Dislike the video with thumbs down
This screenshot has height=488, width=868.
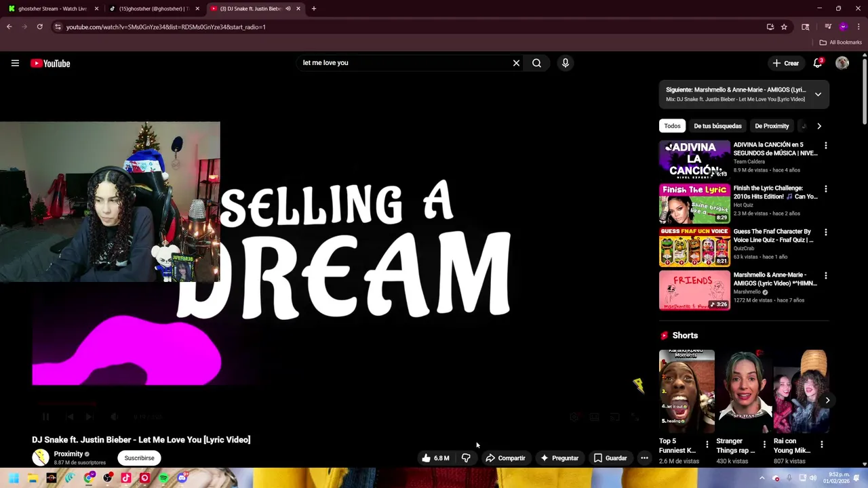(466, 458)
